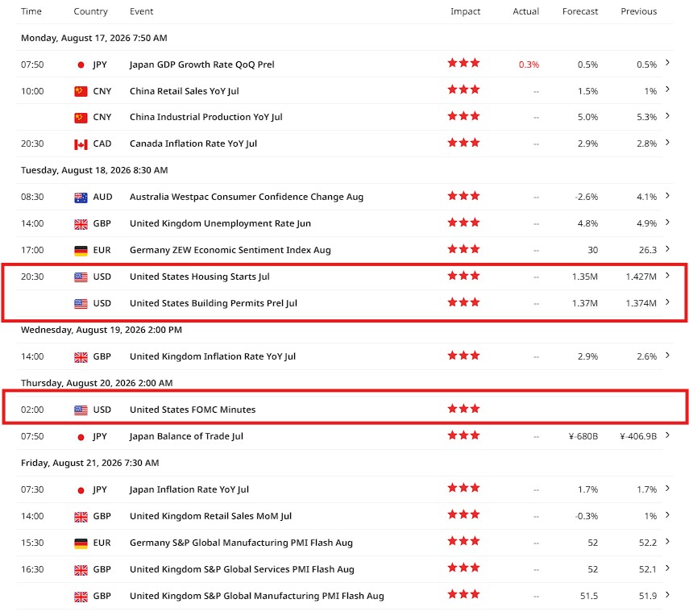The image size is (689, 616).
Task: Expand Japan Balance of Trade Jul row chevron
Action: pyautogui.click(x=667, y=435)
